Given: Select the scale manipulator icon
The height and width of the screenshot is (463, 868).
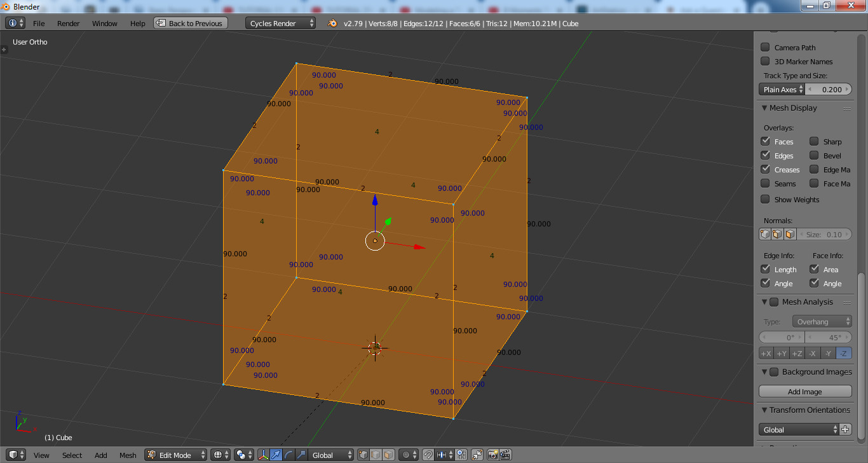Looking at the screenshot, I should click(301, 455).
